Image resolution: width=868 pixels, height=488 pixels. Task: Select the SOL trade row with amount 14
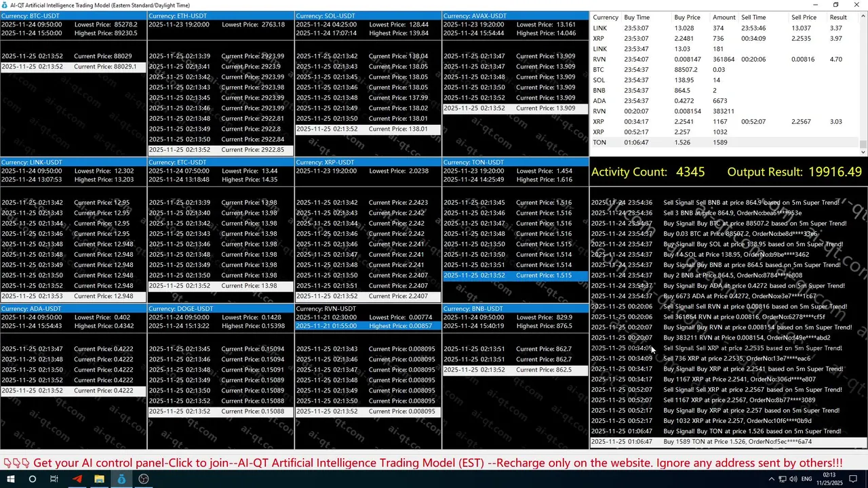(x=724, y=80)
